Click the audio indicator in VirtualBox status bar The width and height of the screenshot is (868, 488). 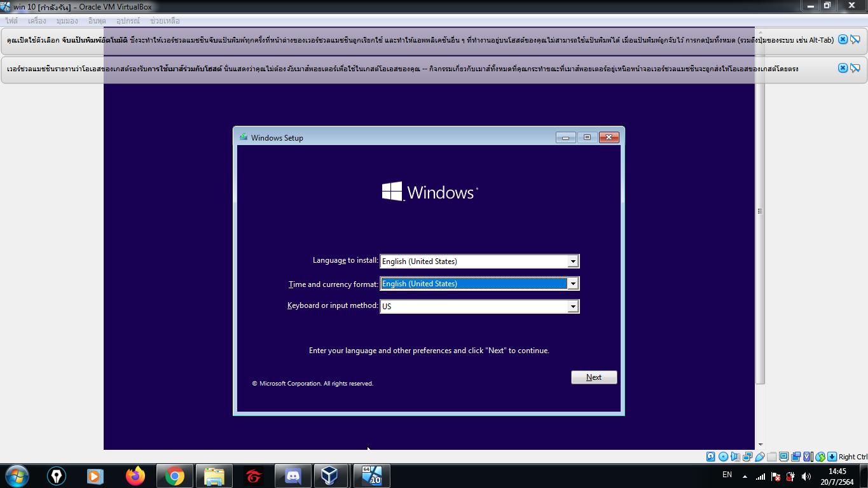[x=735, y=457]
